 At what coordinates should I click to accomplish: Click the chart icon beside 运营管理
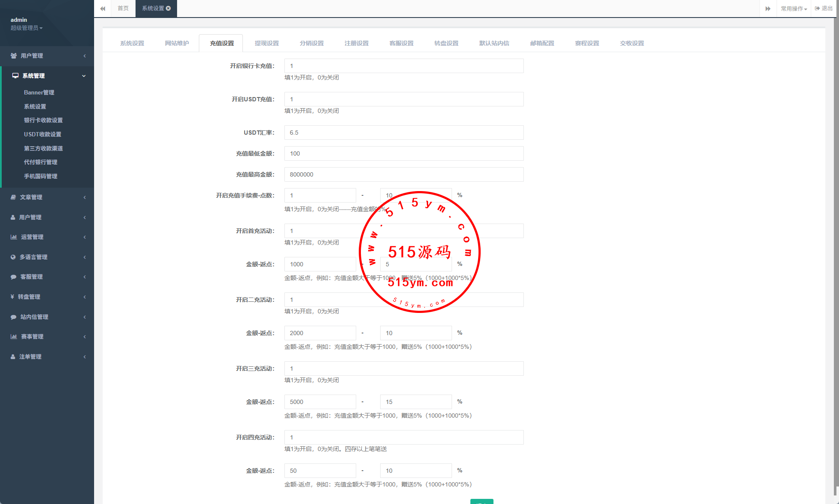(x=14, y=237)
